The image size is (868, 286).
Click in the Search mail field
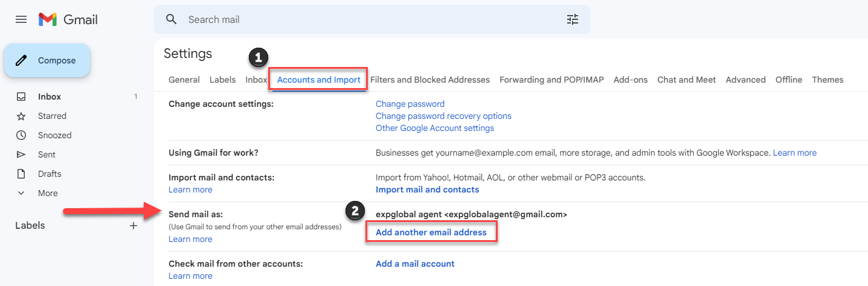click(x=362, y=19)
